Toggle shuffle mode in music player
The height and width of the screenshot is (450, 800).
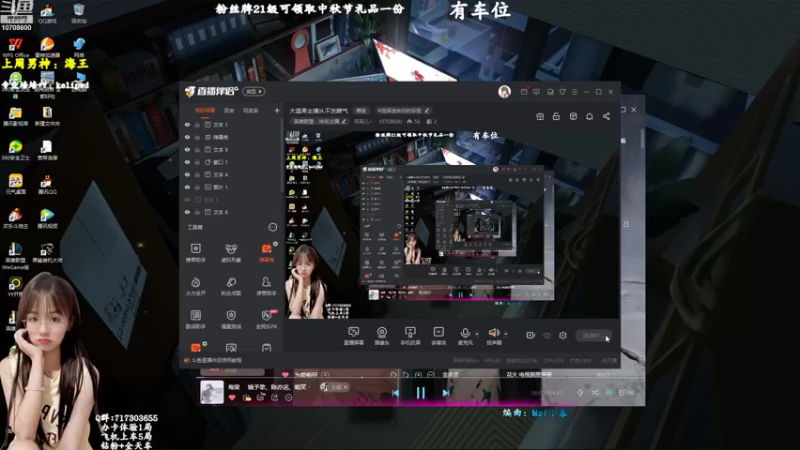coord(595,393)
